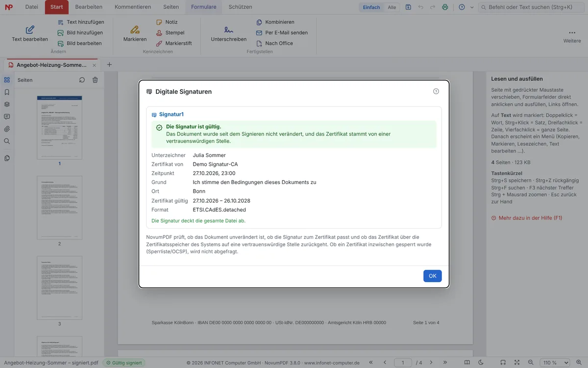Screen dimensions: 588x368
Task: Open the Schützen ribbon tab
Action: [x=240, y=7]
